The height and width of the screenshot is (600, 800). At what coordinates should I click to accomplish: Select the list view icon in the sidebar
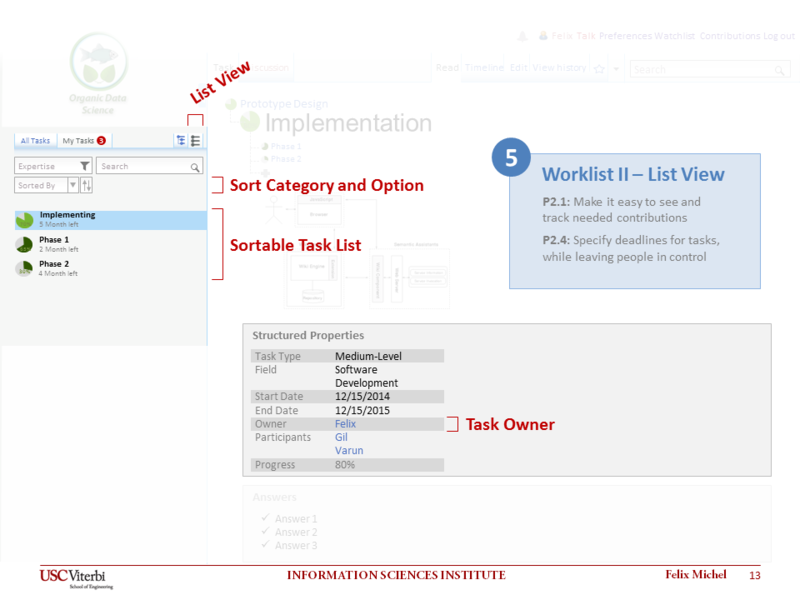pos(194,140)
